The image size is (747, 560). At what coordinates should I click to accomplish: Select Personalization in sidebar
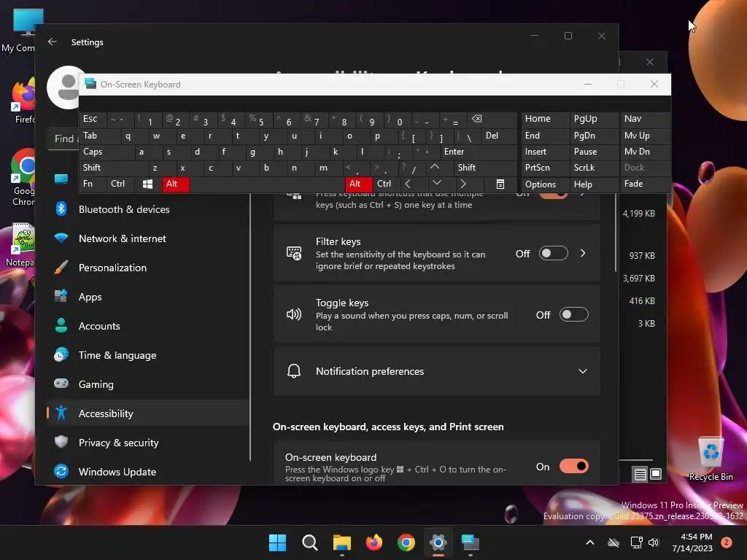147,268
